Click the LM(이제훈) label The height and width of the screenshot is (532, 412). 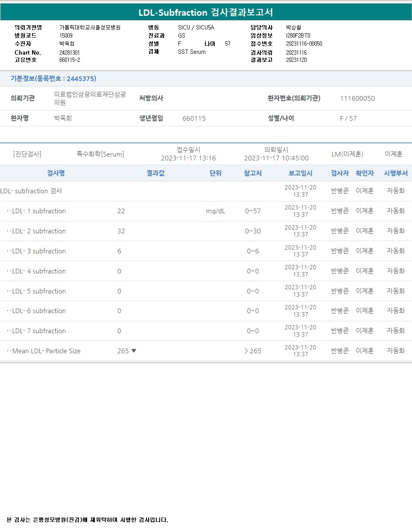pyautogui.click(x=347, y=154)
